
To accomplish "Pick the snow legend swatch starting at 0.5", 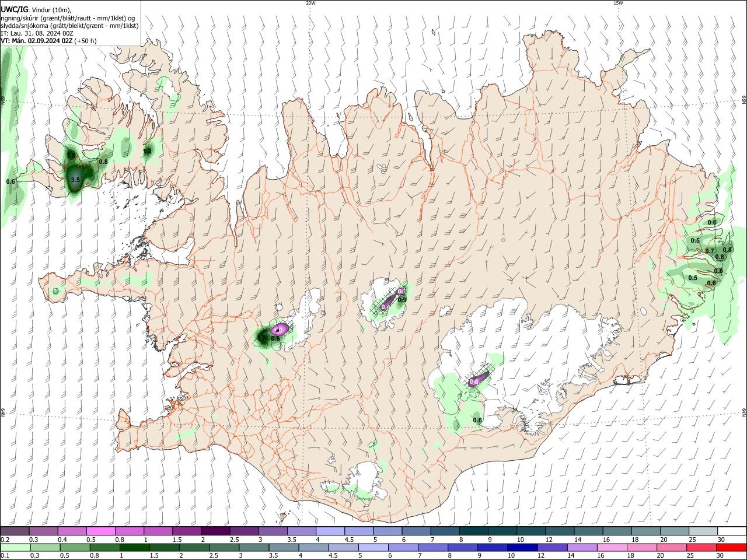I will point(101,531).
